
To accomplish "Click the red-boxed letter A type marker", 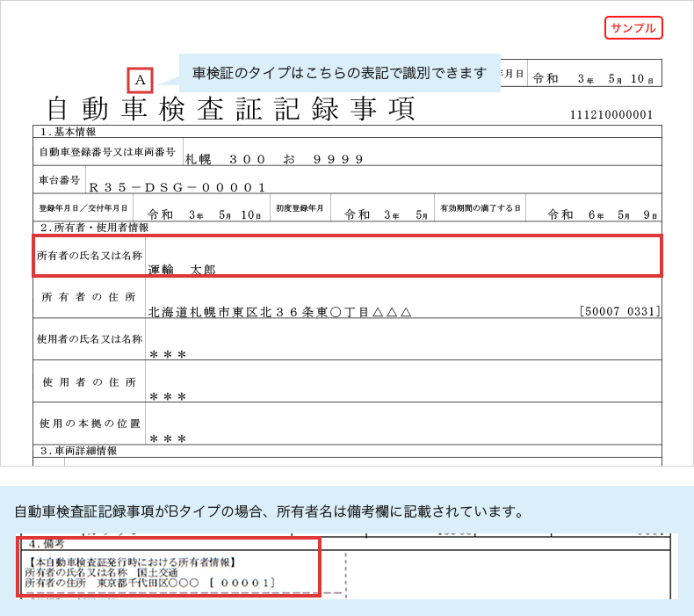I will (x=141, y=81).
